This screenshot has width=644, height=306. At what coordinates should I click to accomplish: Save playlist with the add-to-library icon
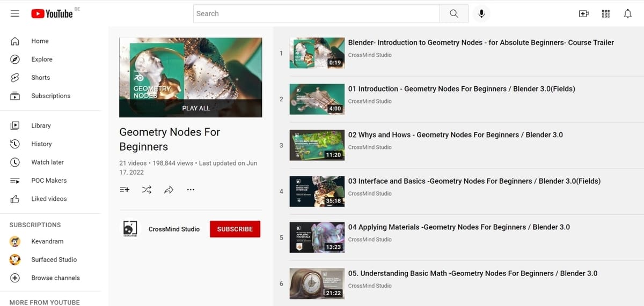point(125,190)
